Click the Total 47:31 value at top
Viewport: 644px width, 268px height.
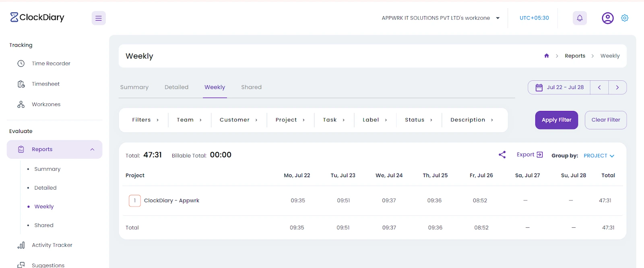pyautogui.click(x=153, y=155)
